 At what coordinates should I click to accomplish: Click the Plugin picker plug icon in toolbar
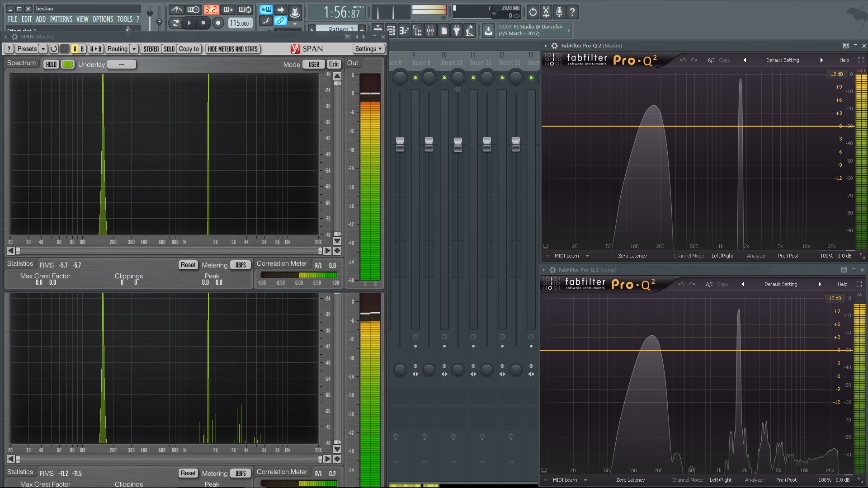click(x=457, y=31)
